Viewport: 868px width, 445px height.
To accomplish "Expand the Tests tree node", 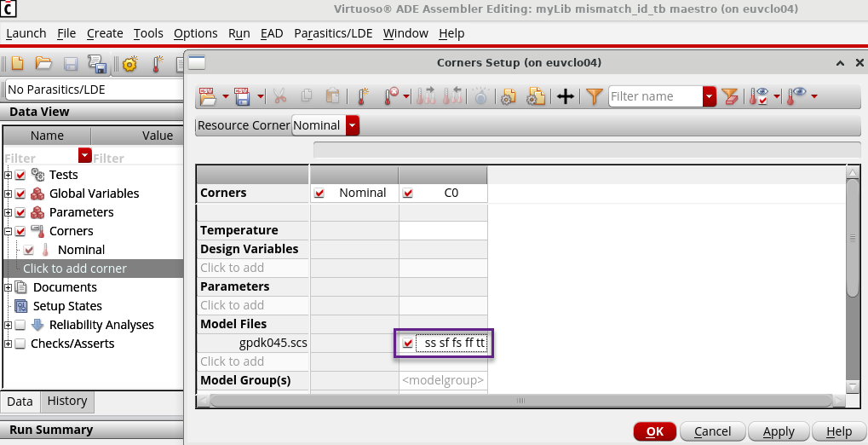I will 8,175.
